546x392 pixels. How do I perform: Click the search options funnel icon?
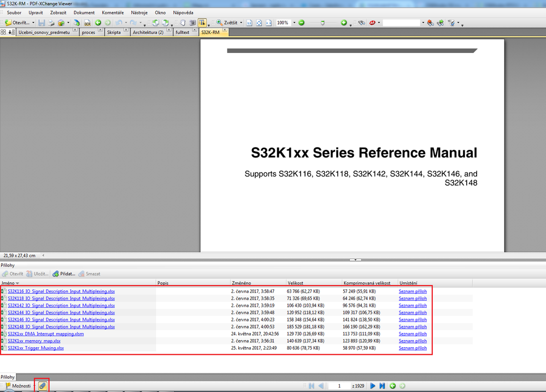tap(451, 22)
